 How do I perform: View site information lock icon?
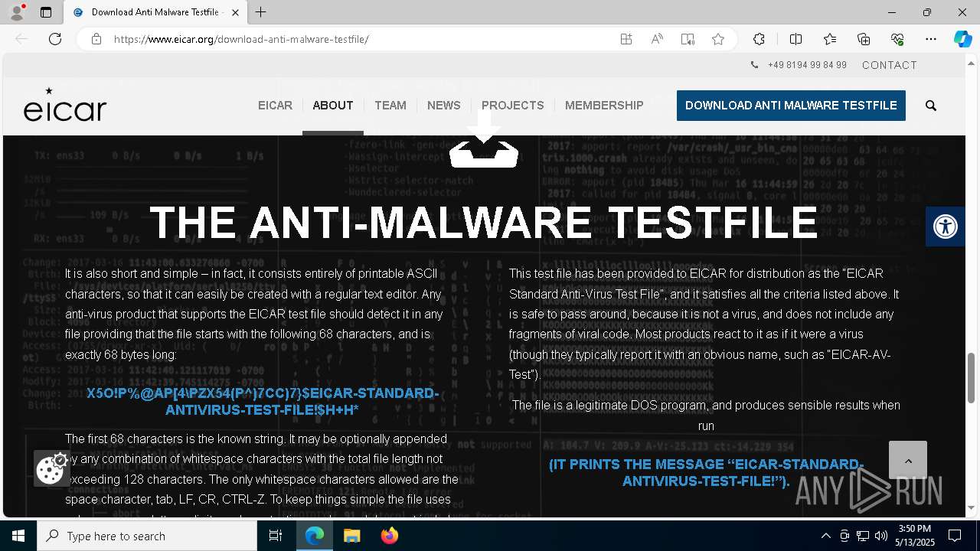96,39
